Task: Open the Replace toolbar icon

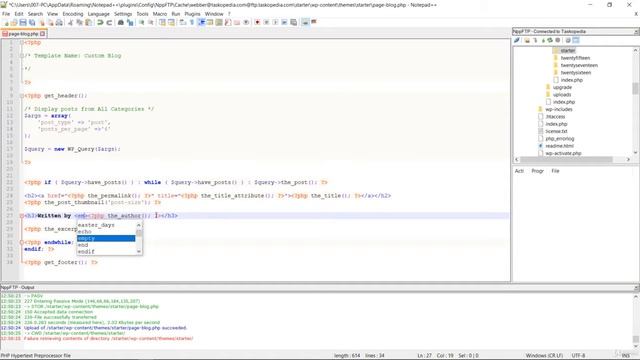Action: click(x=130, y=22)
